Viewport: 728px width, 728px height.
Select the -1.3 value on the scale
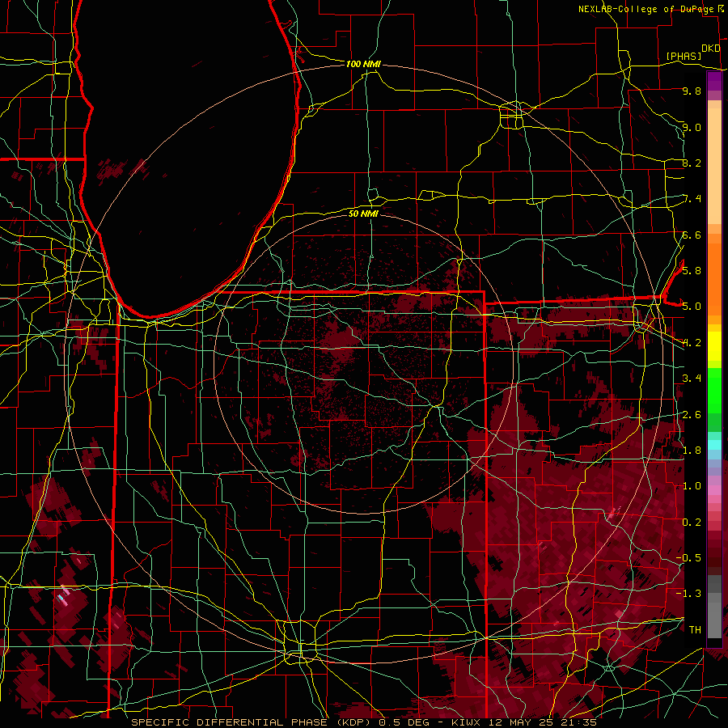[688, 594]
